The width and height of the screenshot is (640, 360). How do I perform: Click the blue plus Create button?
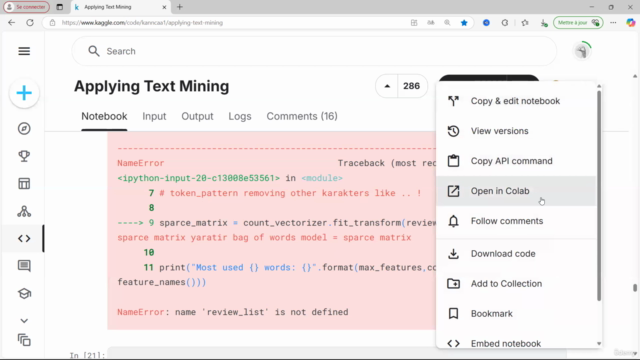[24, 93]
